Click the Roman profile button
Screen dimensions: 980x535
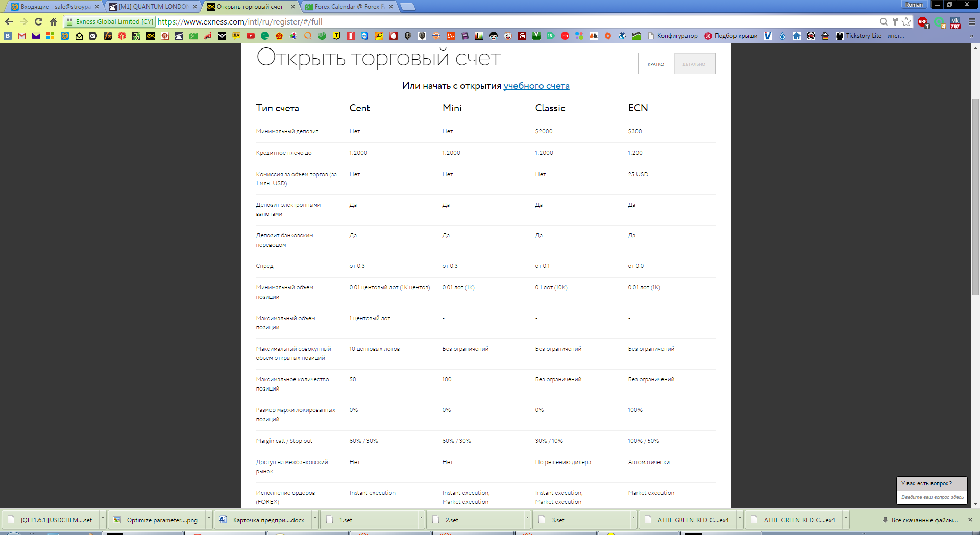coord(914,4)
